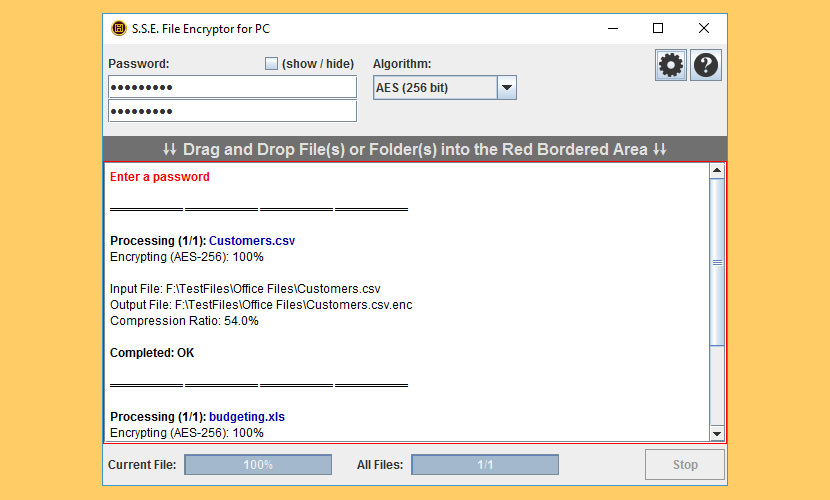Click the Output File path line
Viewport: 830px width, 500px height.
tap(261, 305)
